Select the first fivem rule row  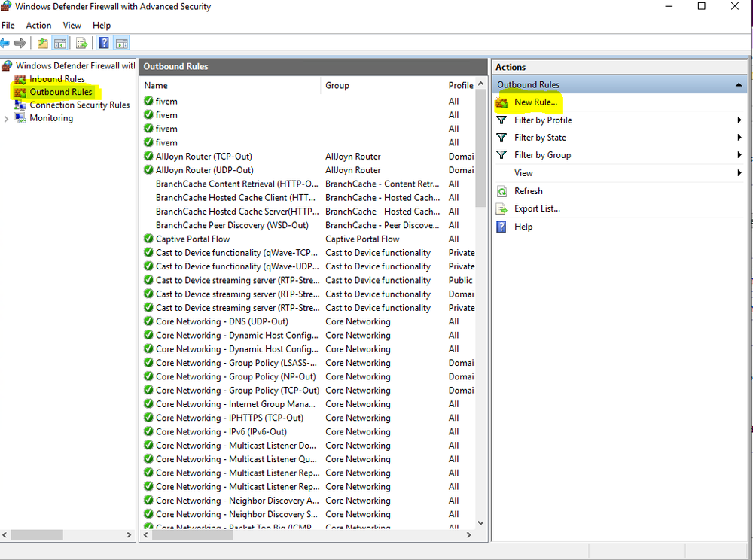point(166,102)
